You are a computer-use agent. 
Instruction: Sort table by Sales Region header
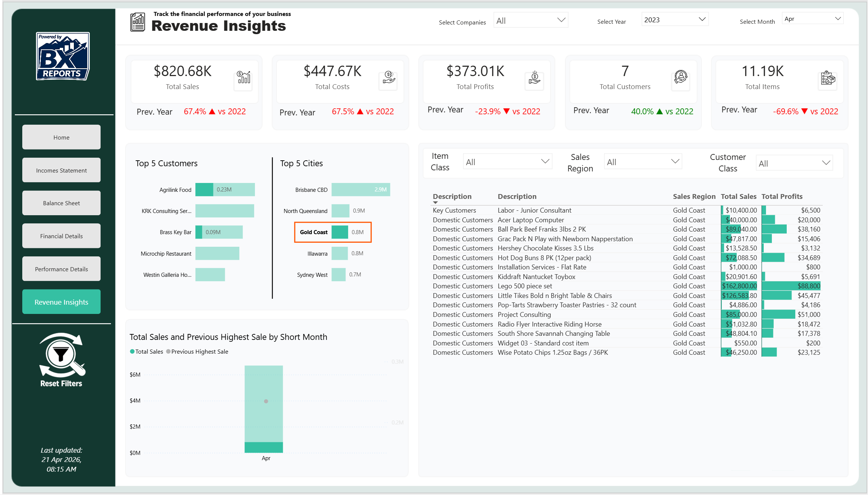(694, 196)
